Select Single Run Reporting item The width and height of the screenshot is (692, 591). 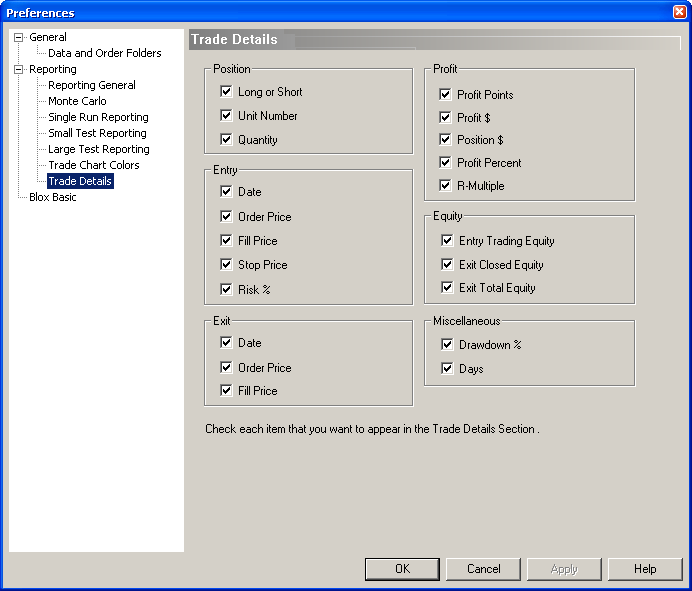click(98, 117)
